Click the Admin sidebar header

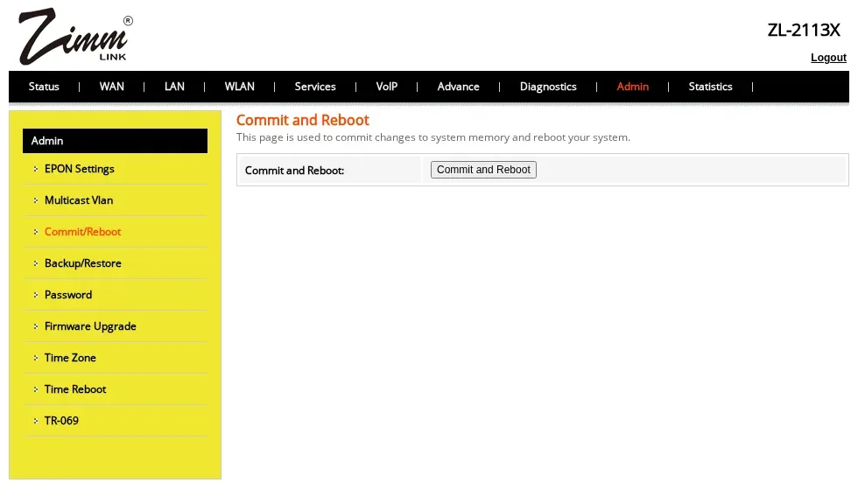click(115, 141)
